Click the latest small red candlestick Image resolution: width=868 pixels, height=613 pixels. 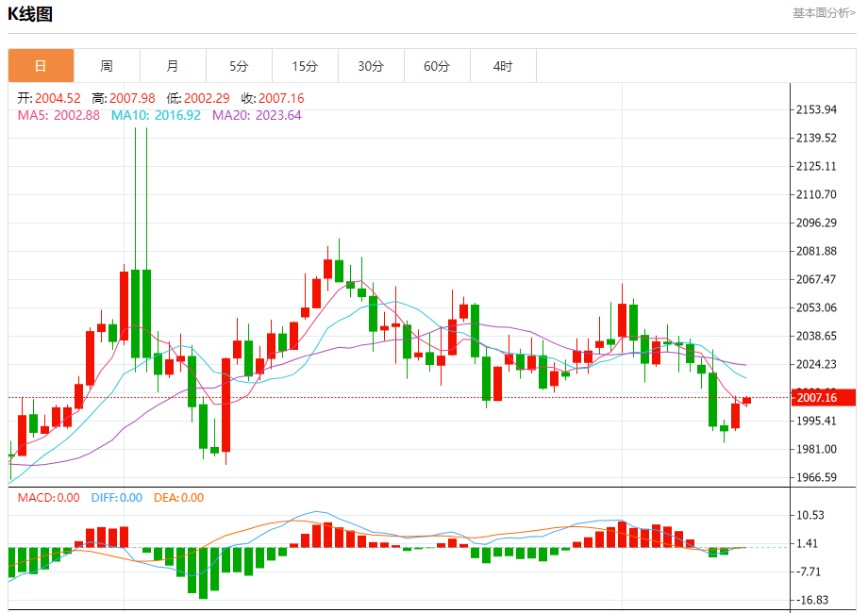tap(747, 401)
